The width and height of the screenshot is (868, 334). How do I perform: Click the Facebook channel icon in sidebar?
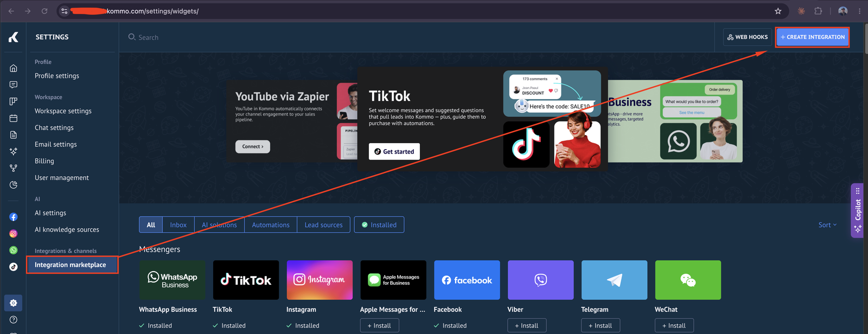14,217
